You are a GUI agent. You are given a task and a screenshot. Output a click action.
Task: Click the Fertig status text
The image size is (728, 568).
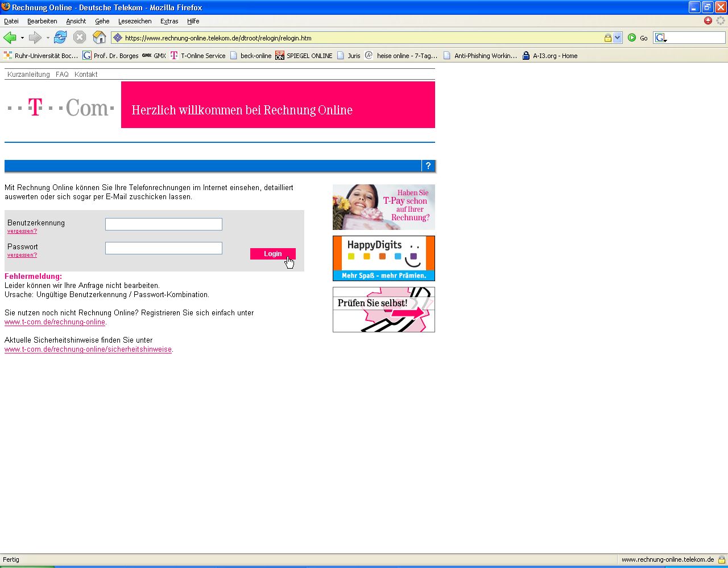[11, 559]
